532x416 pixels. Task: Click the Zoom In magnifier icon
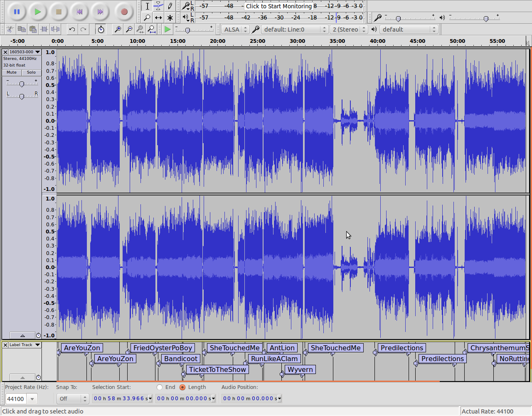[118, 29]
